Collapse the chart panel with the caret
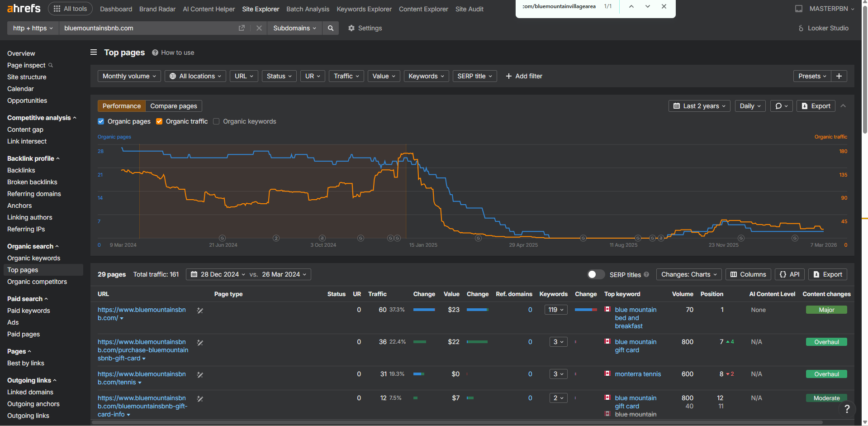This screenshot has width=868, height=426. [843, 106]
